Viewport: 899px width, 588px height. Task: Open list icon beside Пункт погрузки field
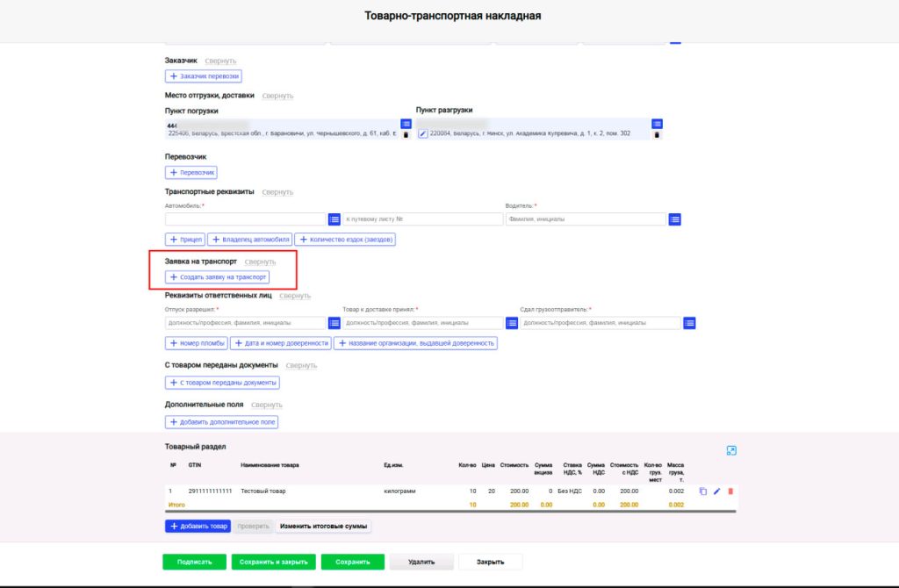406,124
